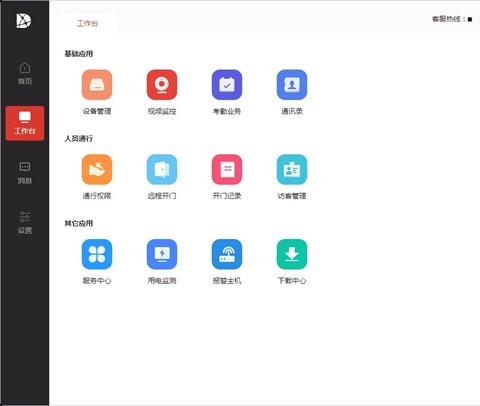480x406 pixels.
Task: Open the 下载中心 download icon
Action: point(292,254)
